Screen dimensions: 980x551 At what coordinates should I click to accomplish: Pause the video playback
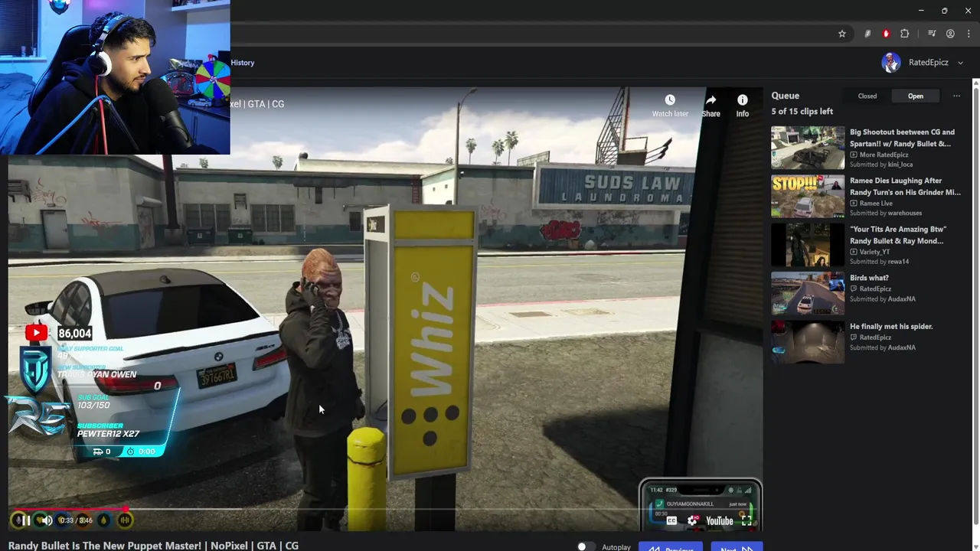tap(25, 520)
